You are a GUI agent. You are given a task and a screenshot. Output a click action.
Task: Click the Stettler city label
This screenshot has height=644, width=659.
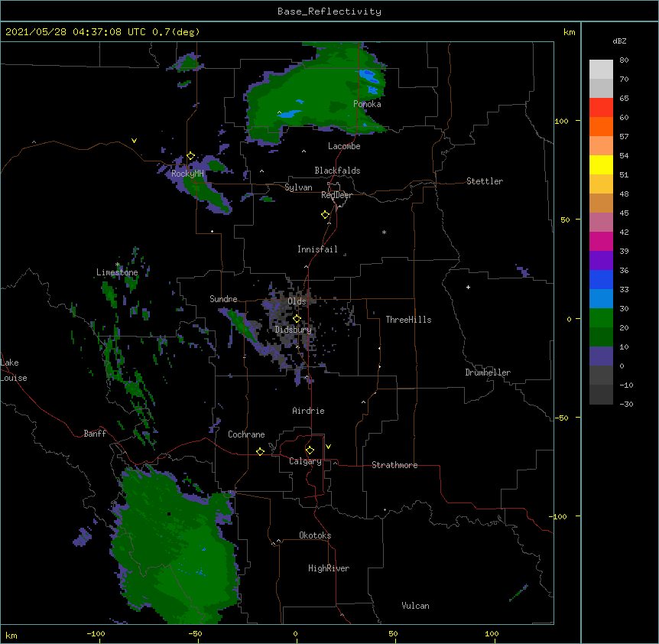tap(485, 181)
